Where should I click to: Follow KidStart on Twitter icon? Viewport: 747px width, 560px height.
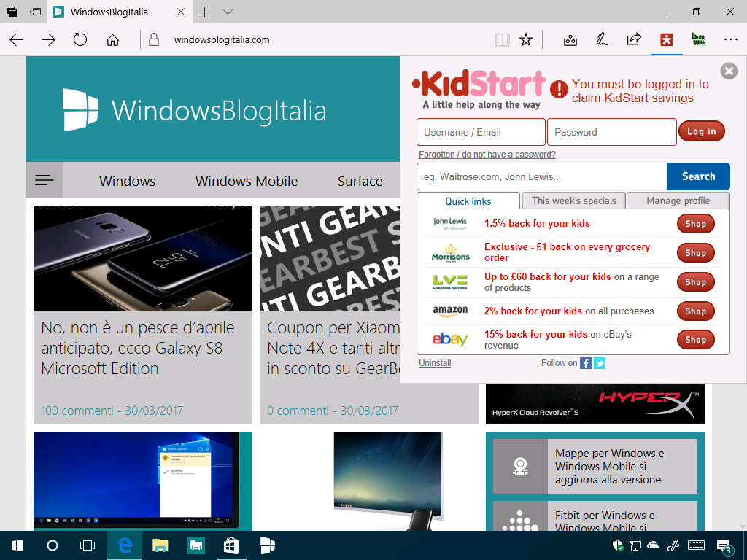pos(600,363)
